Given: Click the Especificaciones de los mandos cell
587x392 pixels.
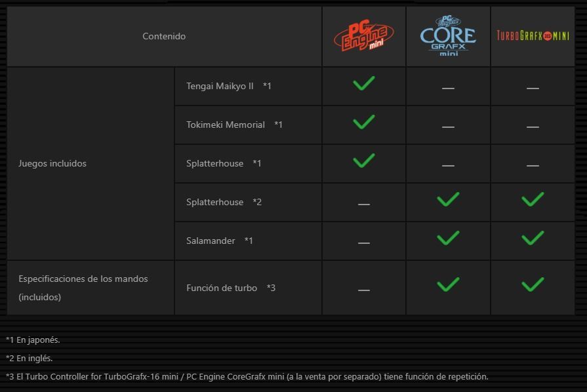Looking at the screenshot, I should click(83, 288).
